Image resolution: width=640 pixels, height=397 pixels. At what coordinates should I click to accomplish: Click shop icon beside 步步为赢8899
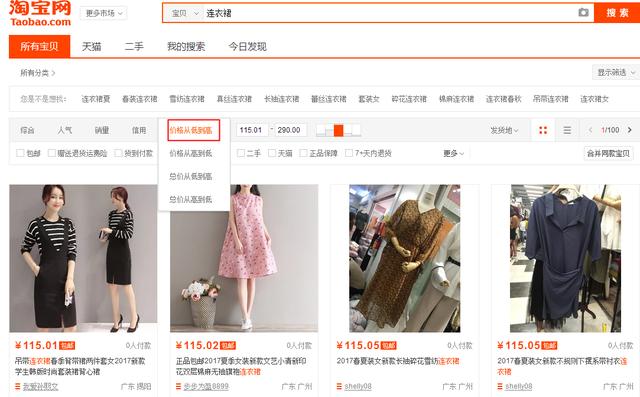point(178,386)
